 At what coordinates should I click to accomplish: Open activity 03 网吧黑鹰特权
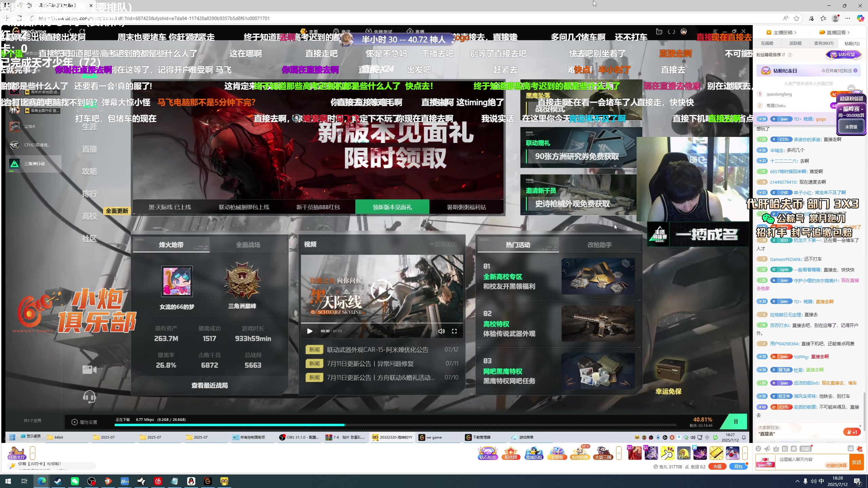point(559,371)
